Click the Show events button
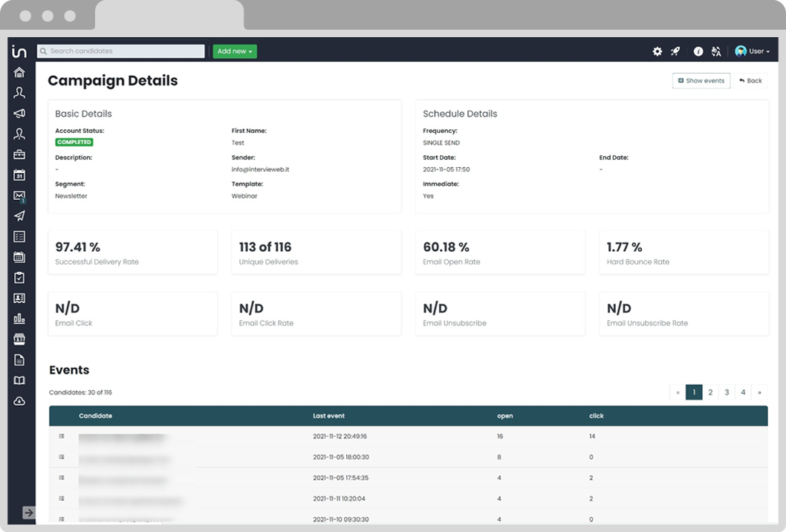The width and height of the screenshot is (786, 532). pyautogui.click(x=701, y=81)
